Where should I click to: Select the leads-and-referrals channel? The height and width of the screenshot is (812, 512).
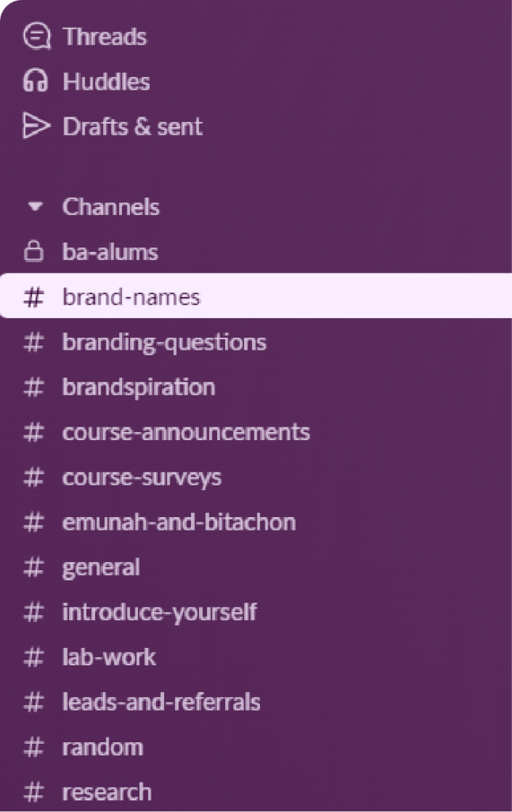161,702
